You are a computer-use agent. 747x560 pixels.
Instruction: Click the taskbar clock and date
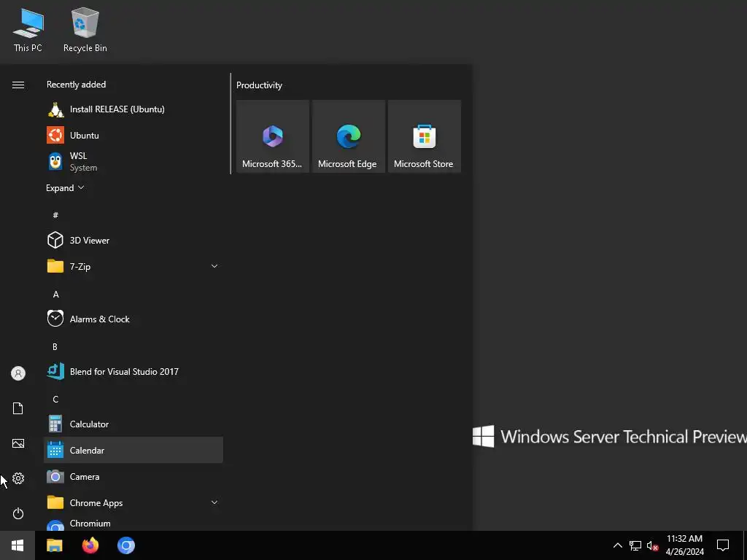point(684,545)
